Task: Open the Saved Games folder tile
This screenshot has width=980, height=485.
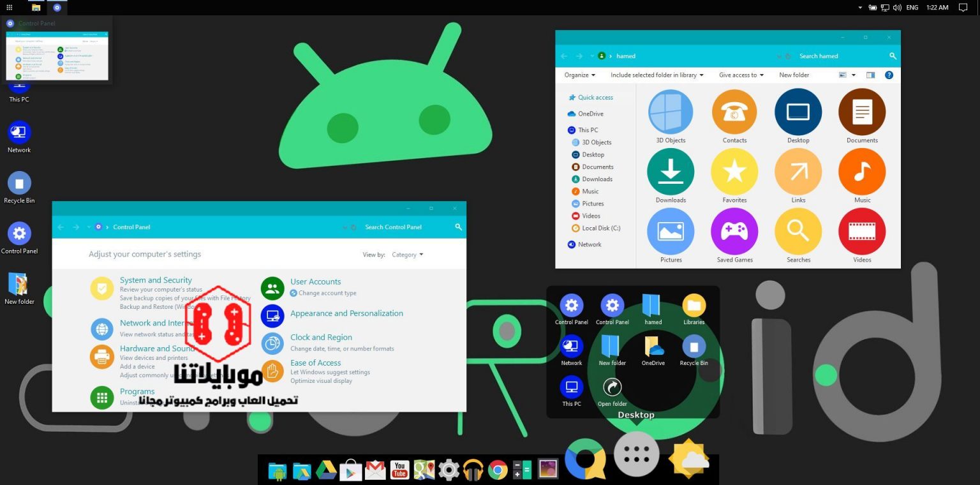Action: (734, 236)
